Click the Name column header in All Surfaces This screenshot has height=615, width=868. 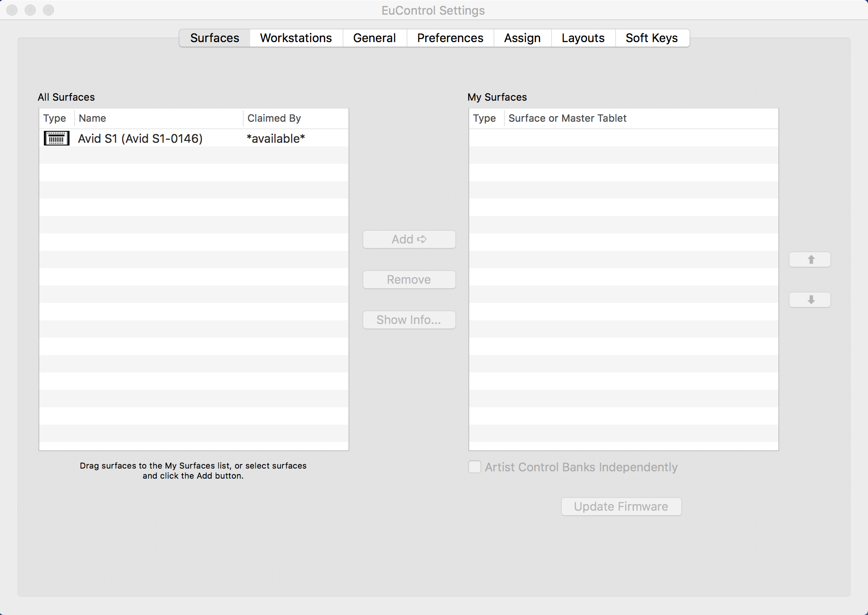pyautogui.click(x=159, y=118)
